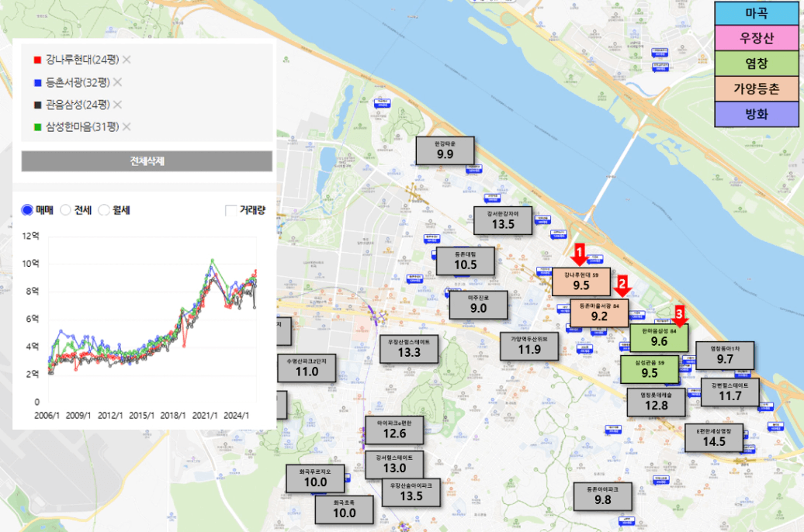This screenshot has width=804, height=532.
Task: Click the red arrow marker numbered 3
Action: (x=681, y=315)
